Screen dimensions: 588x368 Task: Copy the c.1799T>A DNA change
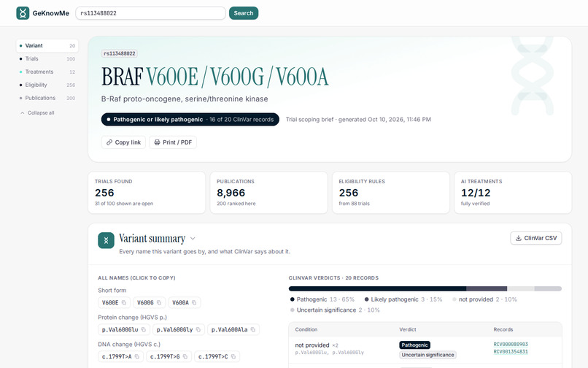pos(121,357)
